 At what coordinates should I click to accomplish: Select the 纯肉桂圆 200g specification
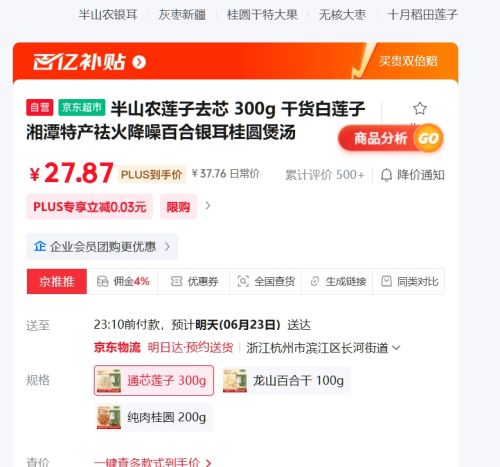click(x=154, y=417)
